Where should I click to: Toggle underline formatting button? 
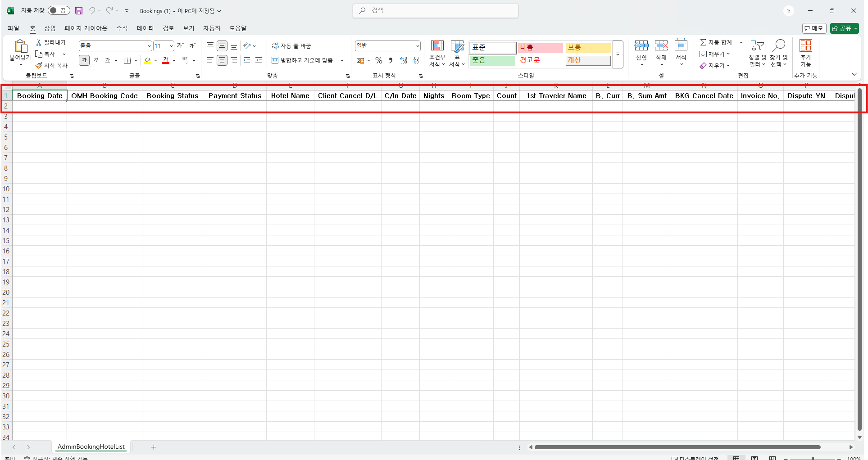(x=108, y=60)
